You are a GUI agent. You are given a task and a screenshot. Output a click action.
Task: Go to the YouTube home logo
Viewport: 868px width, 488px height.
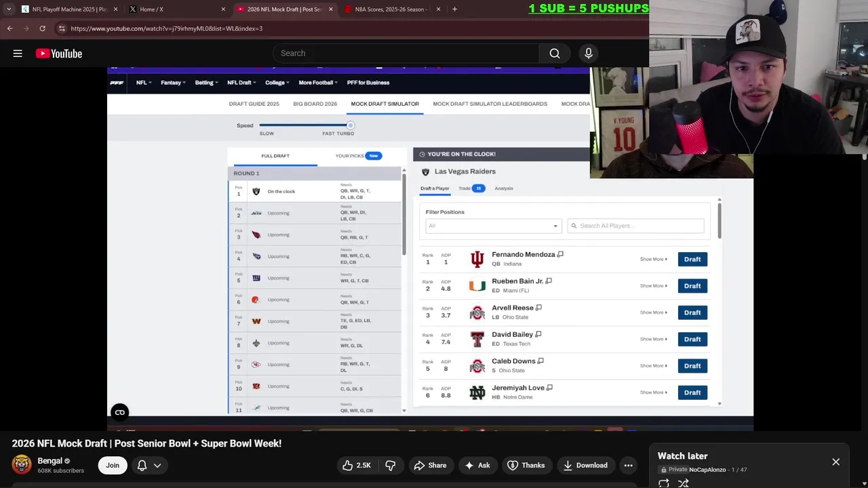coord(59,54)
